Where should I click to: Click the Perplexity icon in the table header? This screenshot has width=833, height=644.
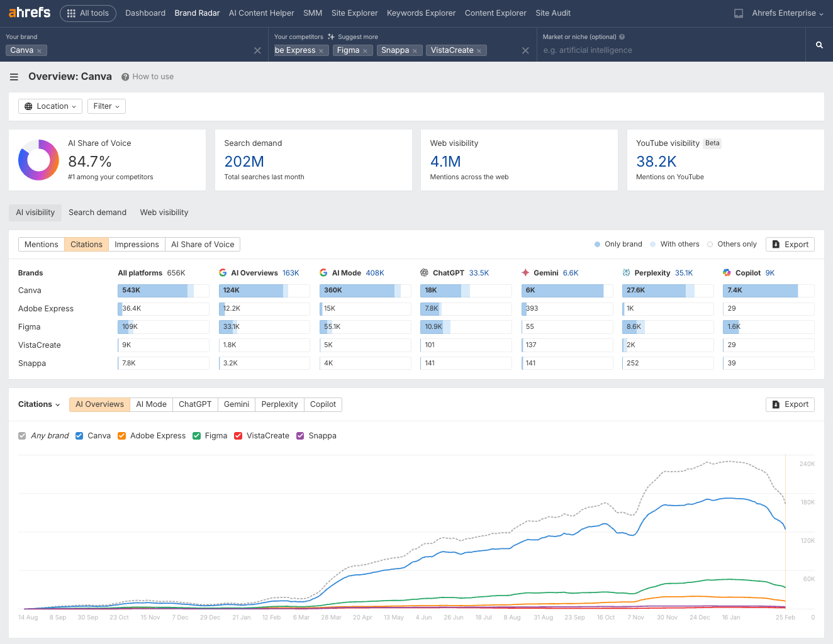click(x=625, y=272)
